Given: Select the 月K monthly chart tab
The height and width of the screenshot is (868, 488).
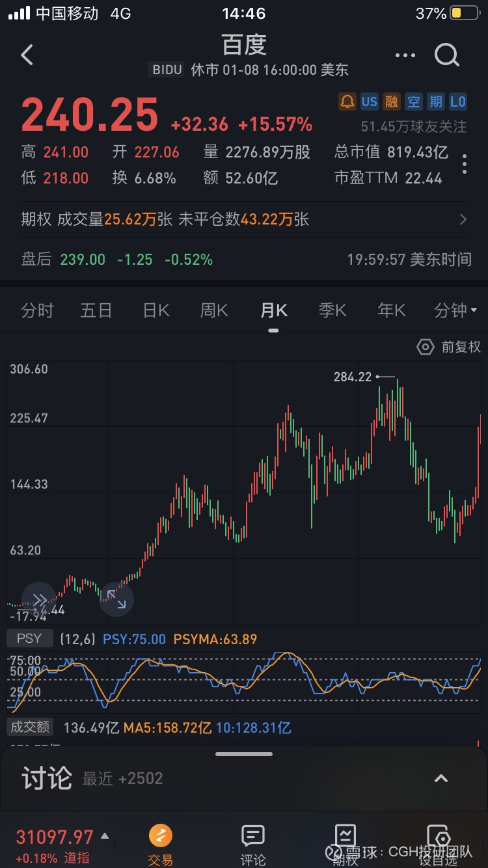Looking at the screenshot, I should [x=273, y=310].
